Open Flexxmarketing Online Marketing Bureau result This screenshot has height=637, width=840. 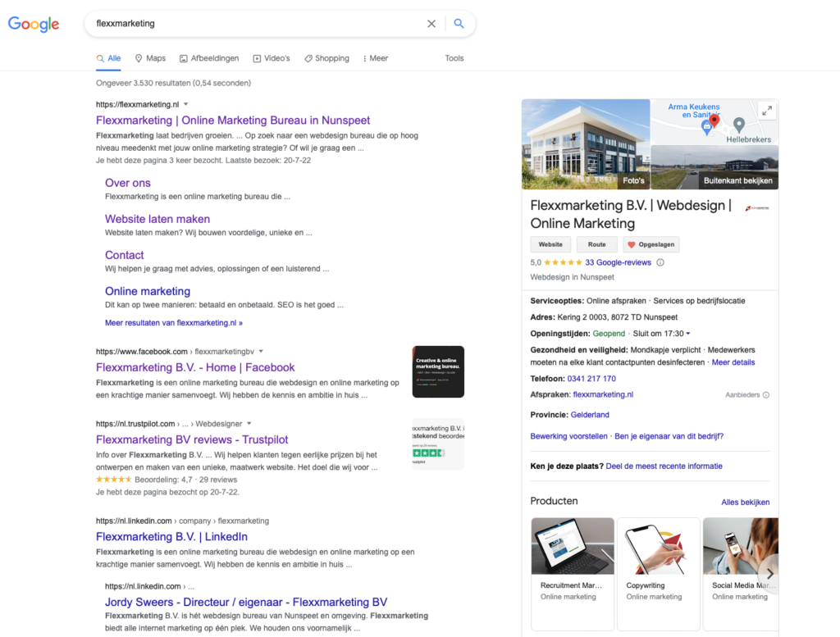click(233, 121)
